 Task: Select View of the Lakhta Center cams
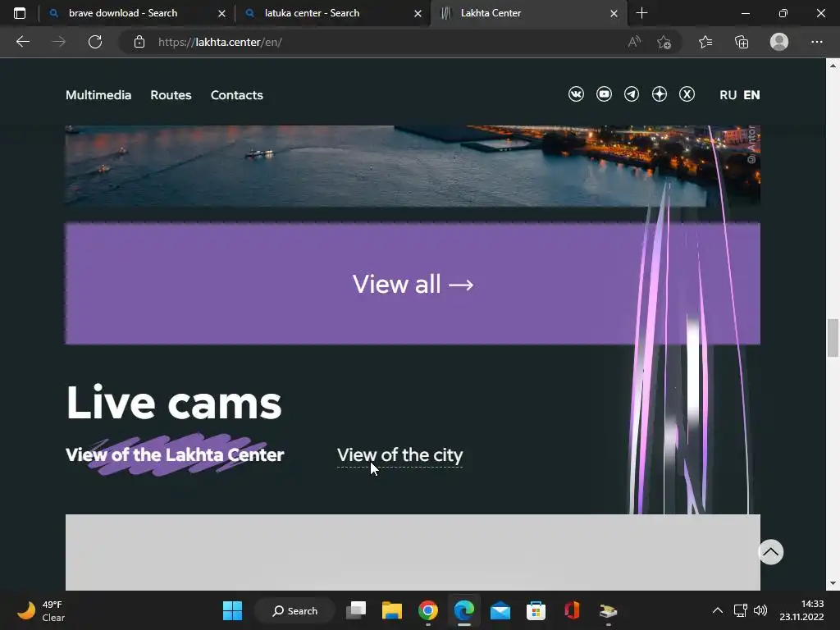[x=175, y=454]
